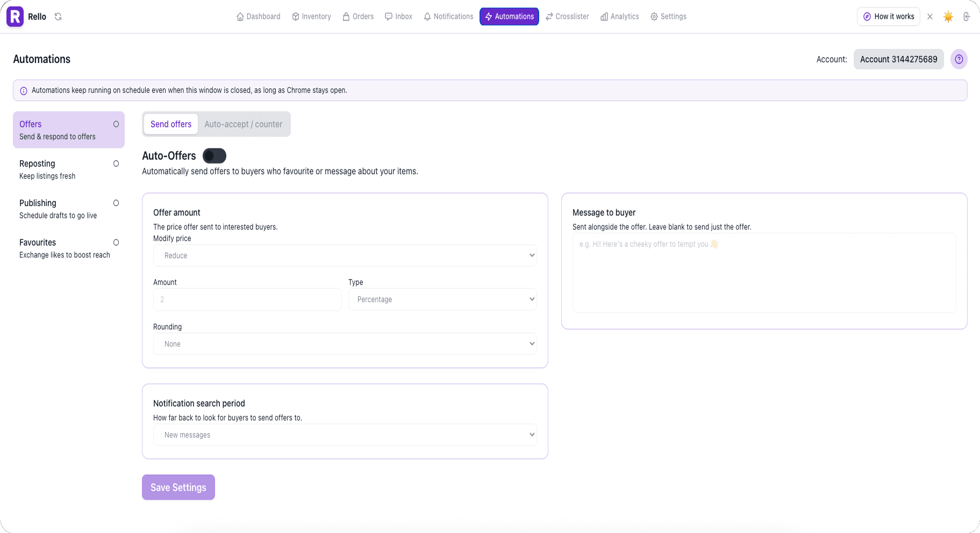Open the Modify price Reduce dropdown
The height and width of the screenshot is (533, 980).
[x=345, y=255]
